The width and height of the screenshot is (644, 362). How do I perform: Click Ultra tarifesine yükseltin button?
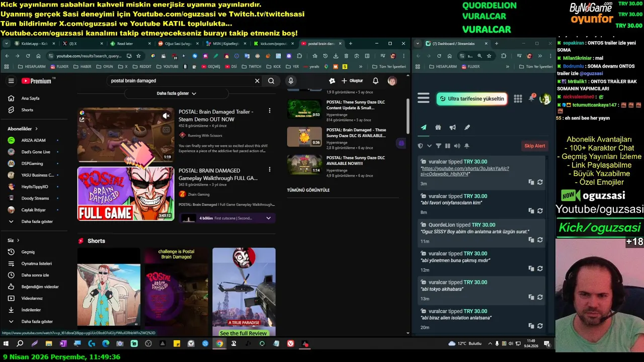(471, 99)
